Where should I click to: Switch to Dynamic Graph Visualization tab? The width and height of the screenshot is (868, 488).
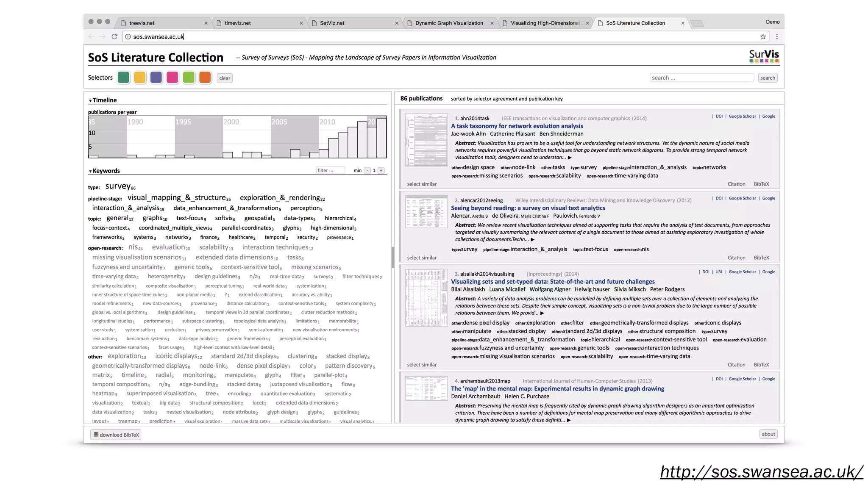click(449, 23)
